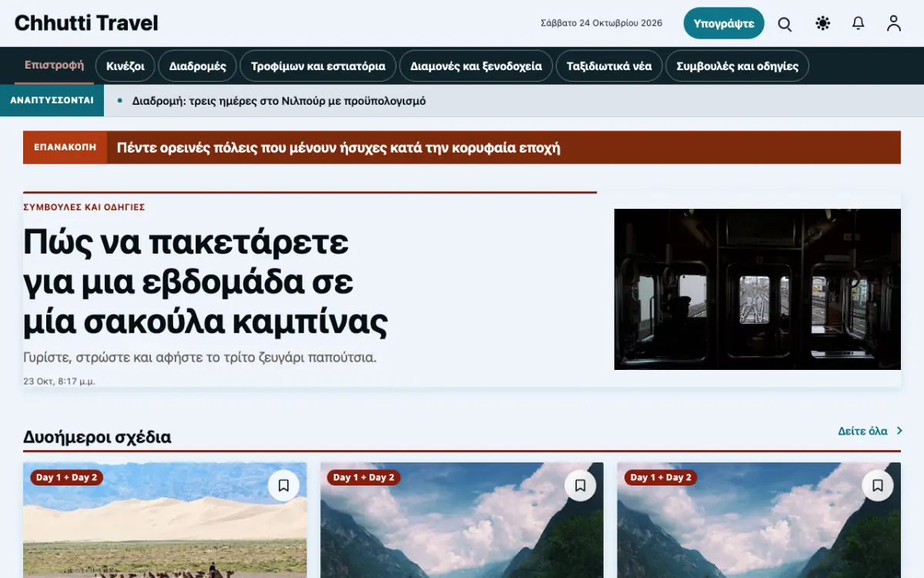Open the middle mountain valley card image
The width and height of the screenshot is (924, 578).
point(462,520)
